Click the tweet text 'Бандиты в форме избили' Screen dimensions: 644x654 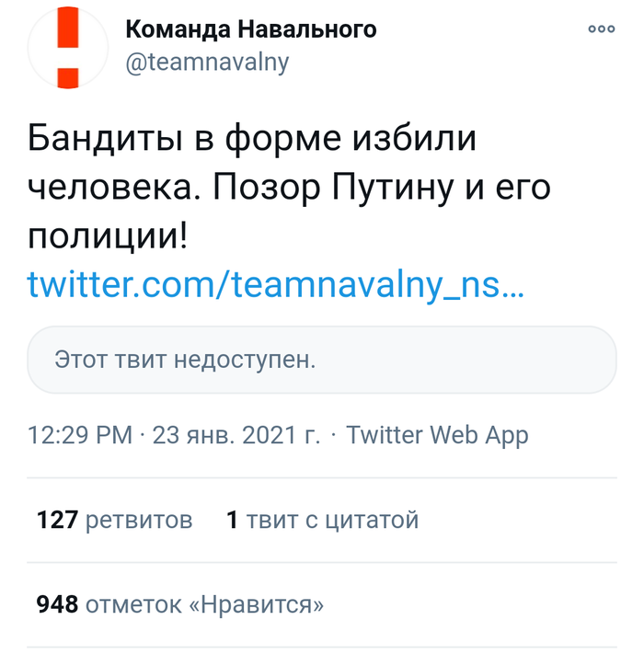click(x=253, y=139)
